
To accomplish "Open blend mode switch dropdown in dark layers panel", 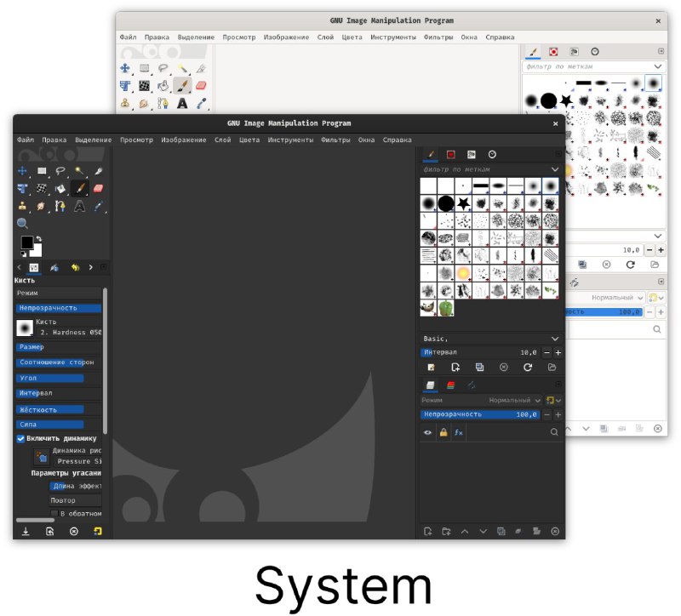I will tap(553, 400).
